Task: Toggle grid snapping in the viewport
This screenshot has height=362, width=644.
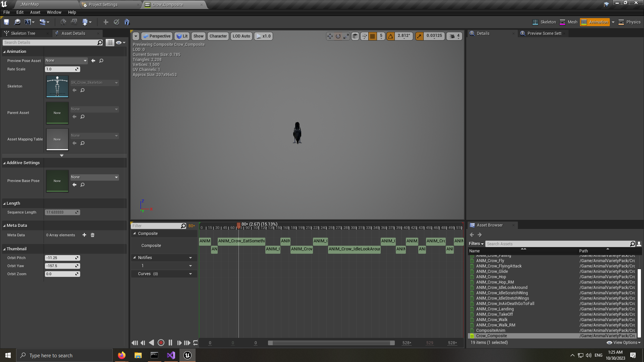Action: (x=372, y=36)
